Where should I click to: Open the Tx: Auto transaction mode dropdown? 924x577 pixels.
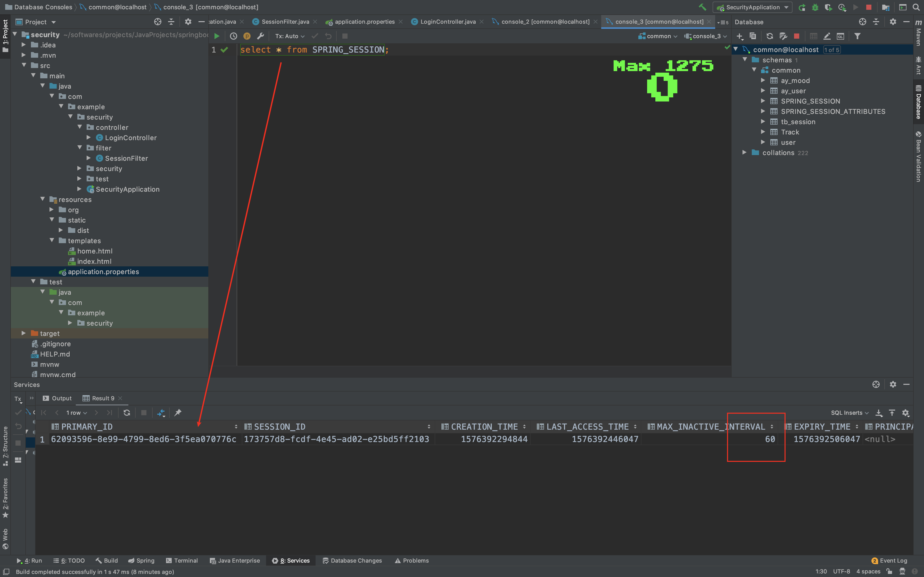(290, 36)
